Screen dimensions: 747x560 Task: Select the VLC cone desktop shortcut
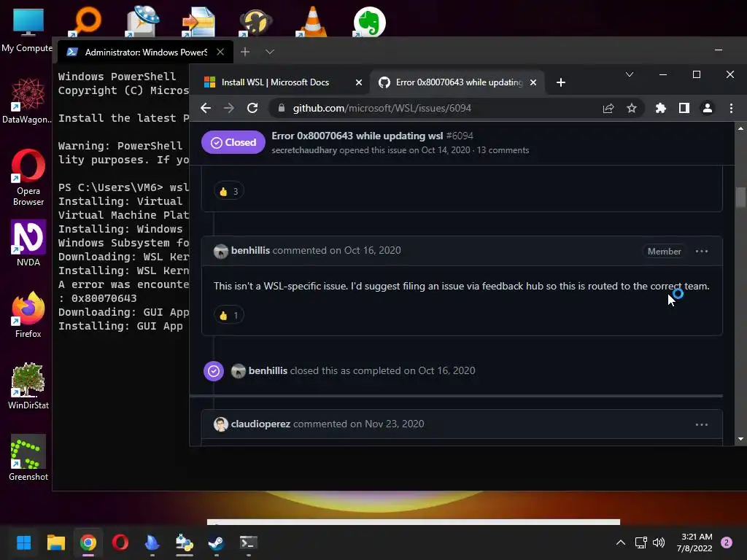[312, 22]
